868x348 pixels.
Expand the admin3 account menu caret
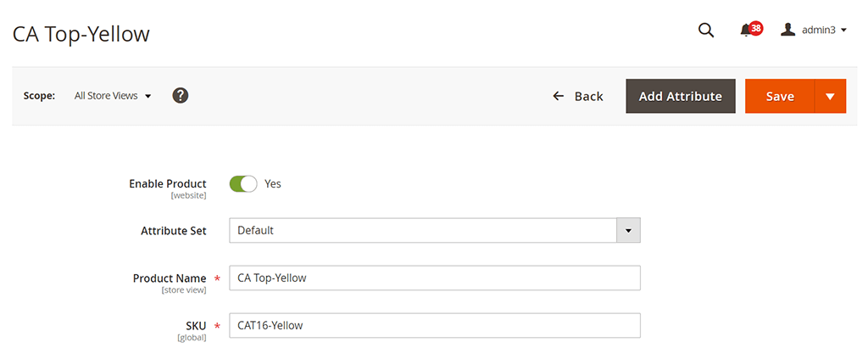pos(843,31)
